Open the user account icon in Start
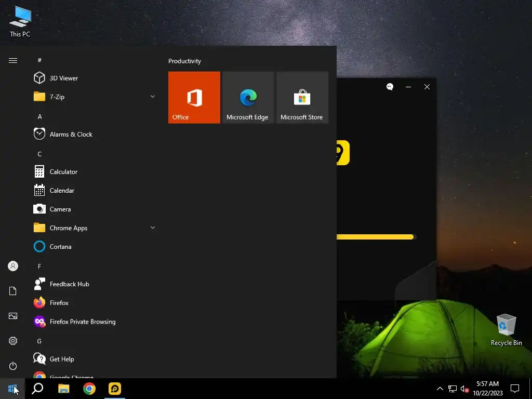The width and height of the screenshot is (532, 399). click(x=13, y=266)
